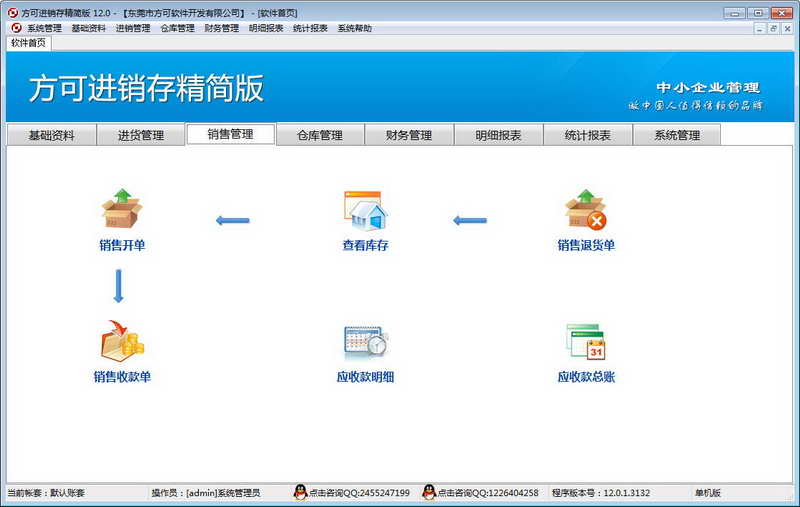Viewport: 800px width, 507px height.
Task: Launch the 销售收款单 payment receipt icon
Action: 122,342
